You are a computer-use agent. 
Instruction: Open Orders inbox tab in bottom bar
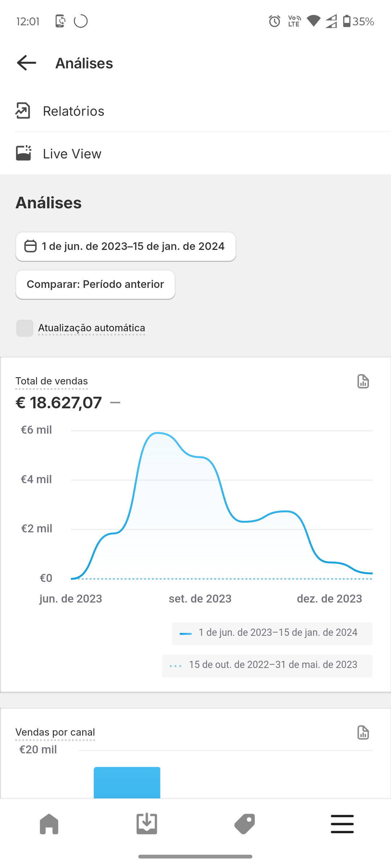click(147, 824)
